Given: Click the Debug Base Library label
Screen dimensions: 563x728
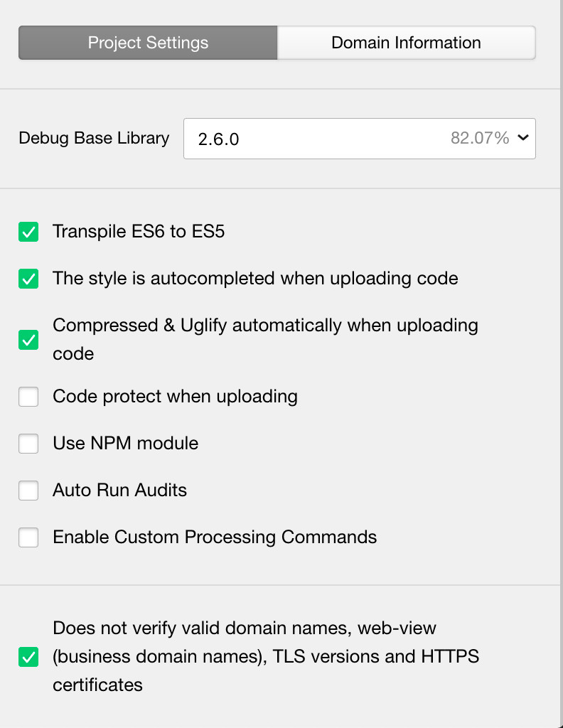Looking at the screenshot, I should pos(94,139).
